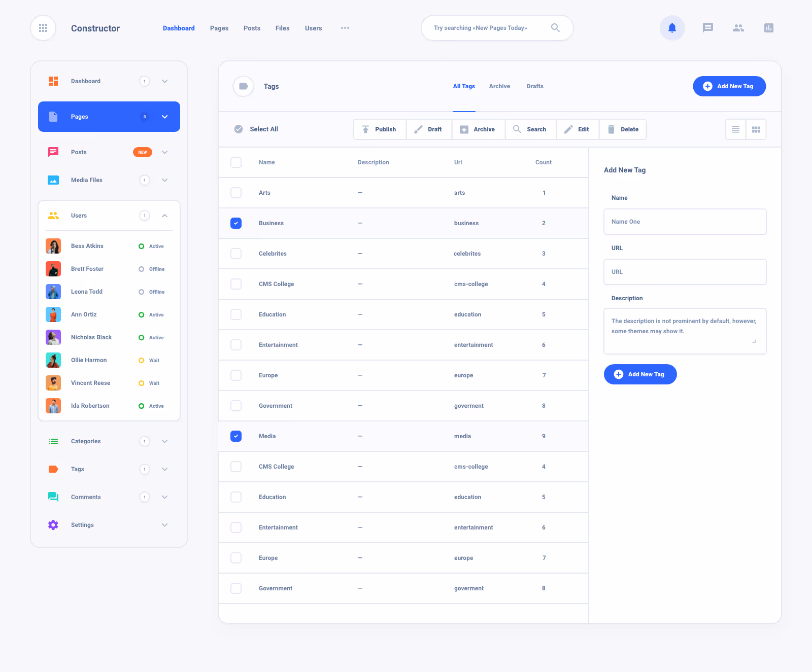
Task: Click Select All above the tags table
Action: [255, 129]
